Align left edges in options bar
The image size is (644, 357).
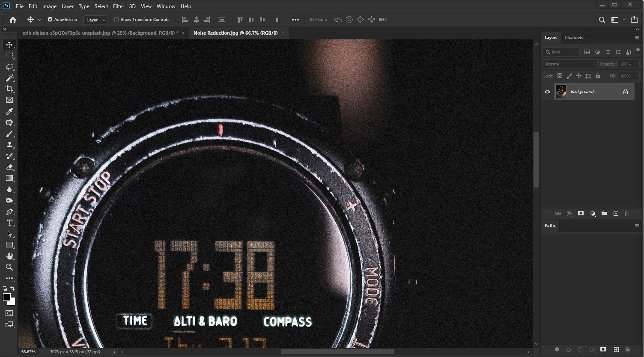(x=185, y=20)
